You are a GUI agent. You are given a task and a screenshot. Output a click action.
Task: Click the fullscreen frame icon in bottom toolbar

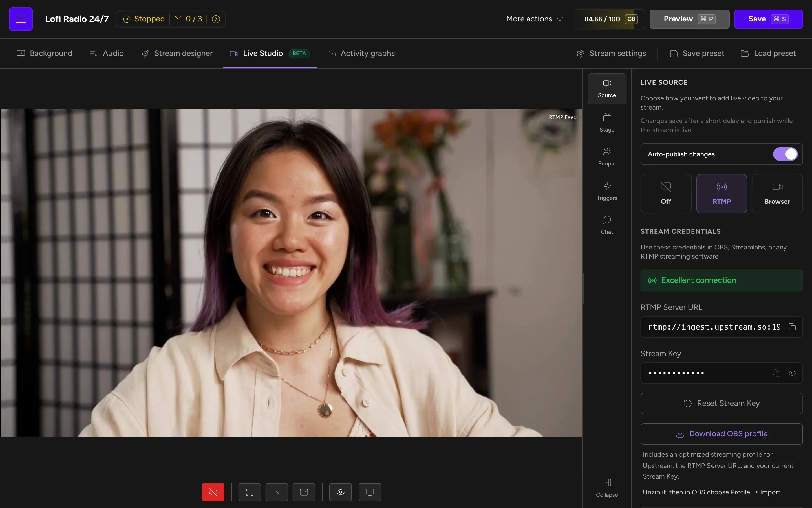click(250, 492)
